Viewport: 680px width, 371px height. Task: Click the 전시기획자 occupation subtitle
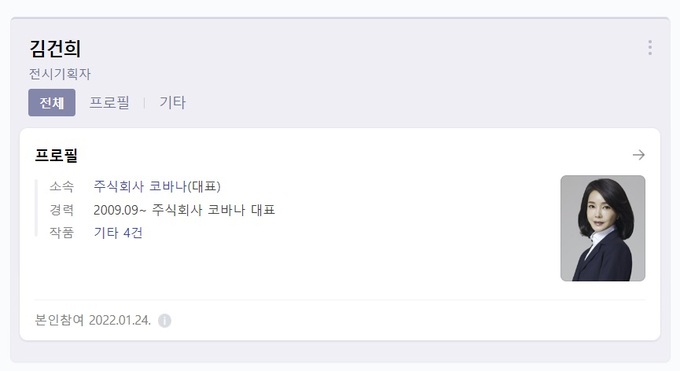coord(60,74)
